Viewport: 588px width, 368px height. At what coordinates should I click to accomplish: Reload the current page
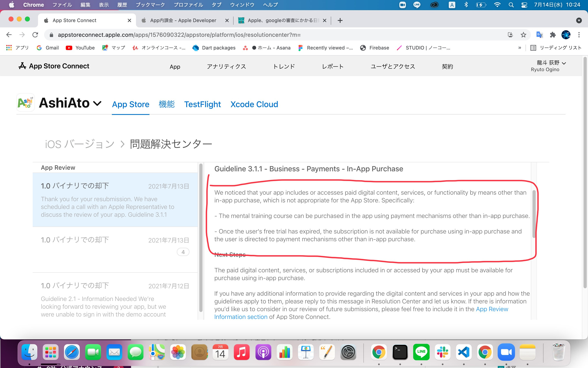[35, 35]
